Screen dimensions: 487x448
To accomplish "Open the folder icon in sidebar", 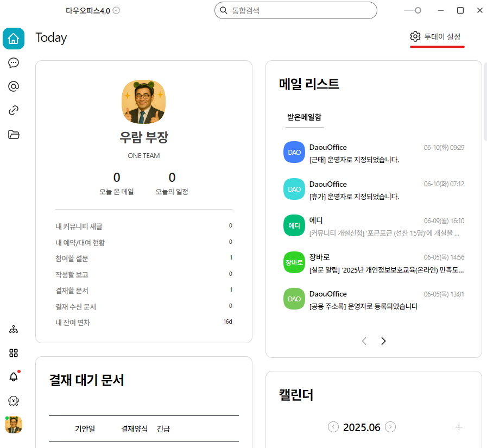I will [14, 134].
